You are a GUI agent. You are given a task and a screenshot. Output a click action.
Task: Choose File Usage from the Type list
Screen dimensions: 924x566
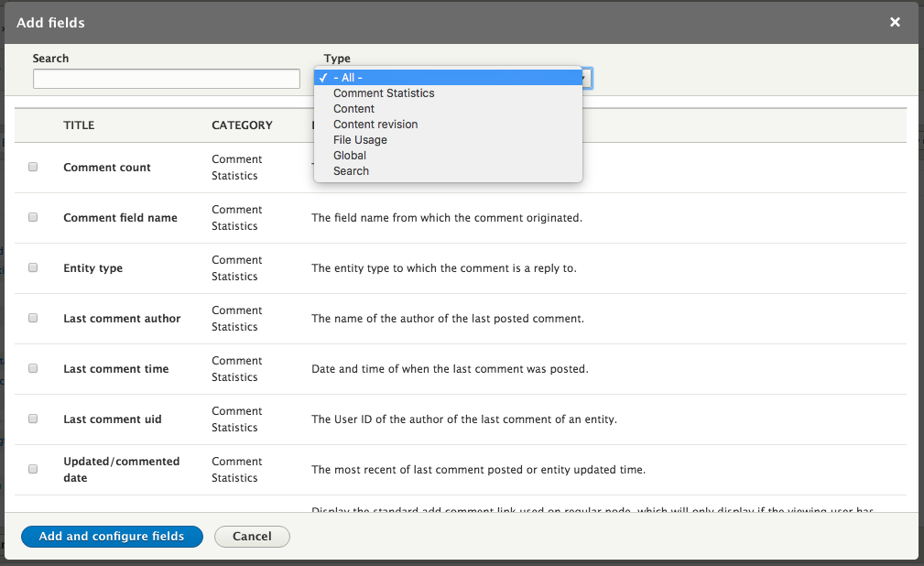(360, 140)
